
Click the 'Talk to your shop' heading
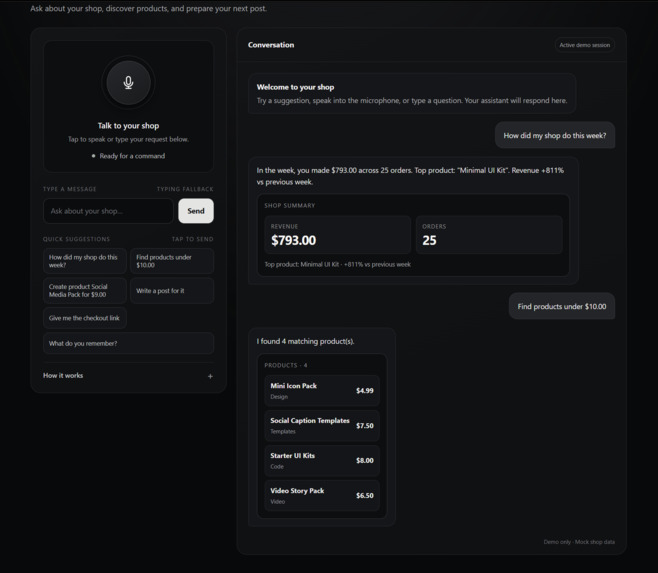128,126
